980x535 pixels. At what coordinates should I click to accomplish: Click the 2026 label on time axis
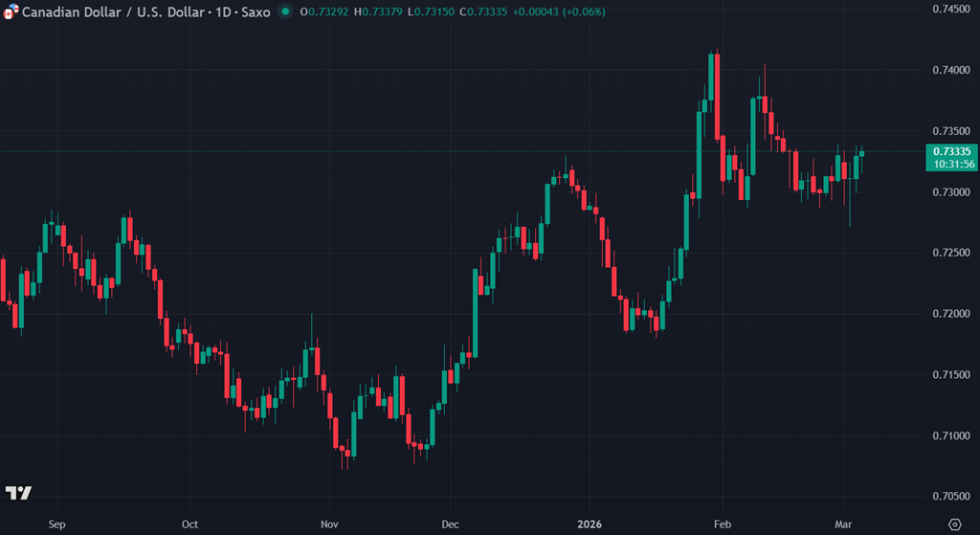[590, 524]
